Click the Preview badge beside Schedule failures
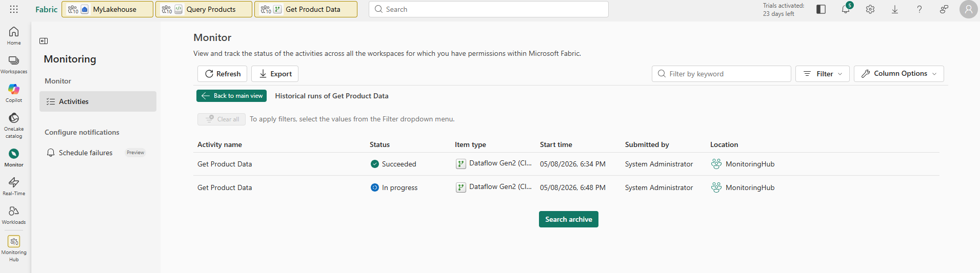980x273 pixels. 135,153
